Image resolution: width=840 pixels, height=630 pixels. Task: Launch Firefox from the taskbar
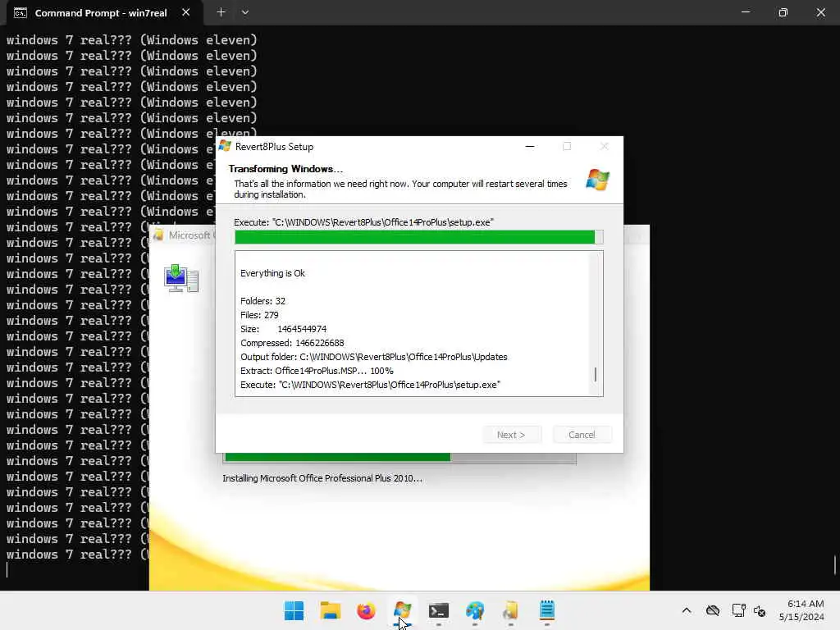367,610
